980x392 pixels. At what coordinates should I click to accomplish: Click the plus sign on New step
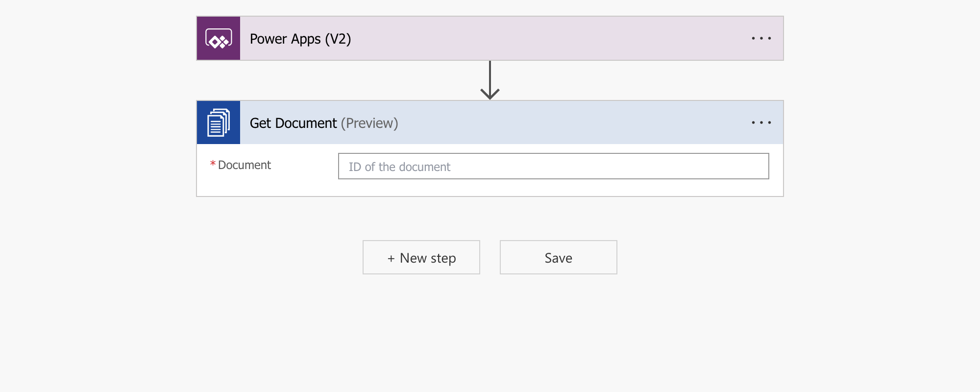391,258
